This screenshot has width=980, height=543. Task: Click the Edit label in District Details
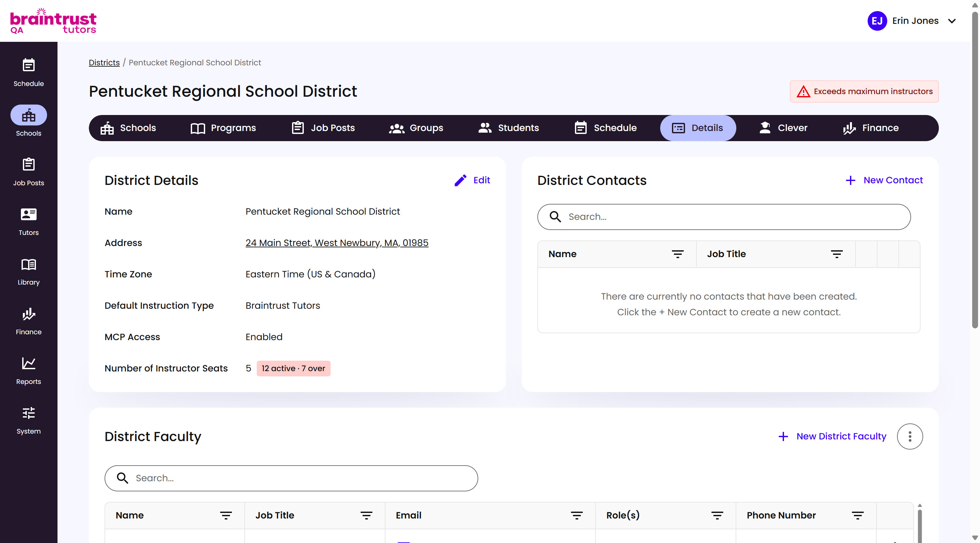(482, 180)
